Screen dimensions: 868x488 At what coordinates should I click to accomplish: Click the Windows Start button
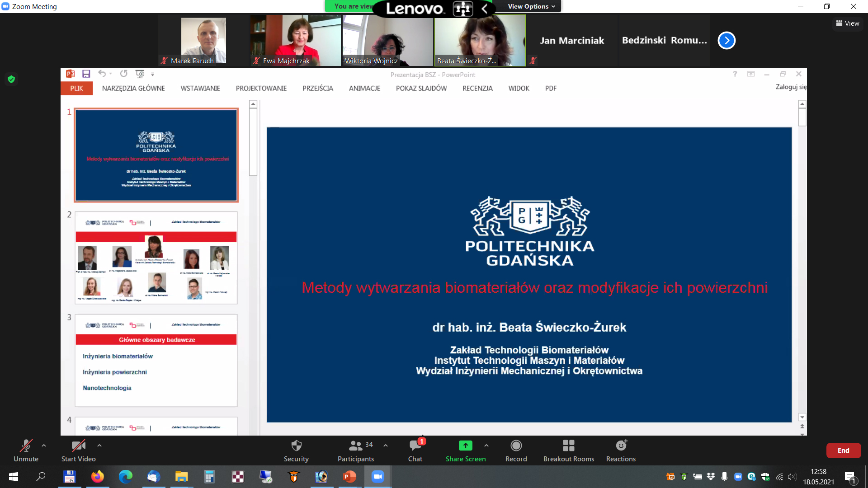click(x=14, y=476)
